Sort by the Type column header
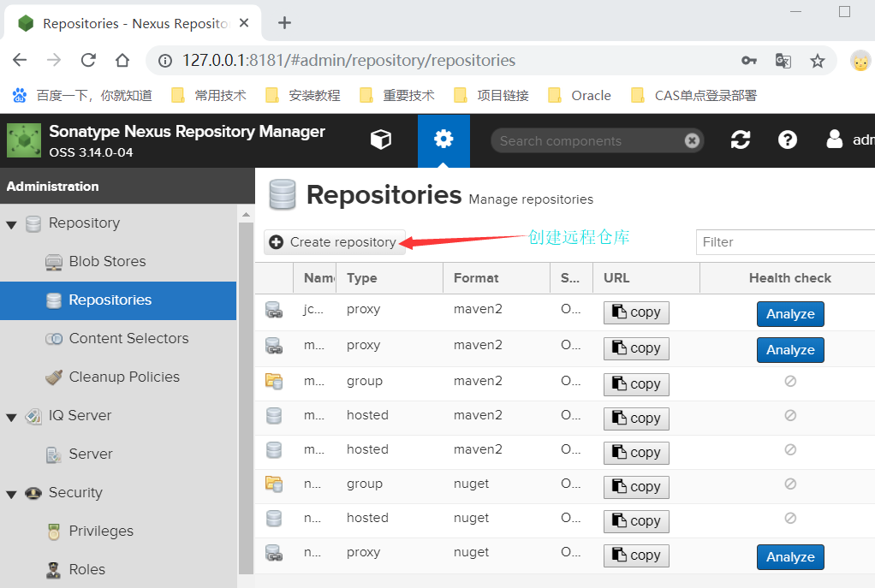The image size is (875, 588). click(x=389, y=278)
